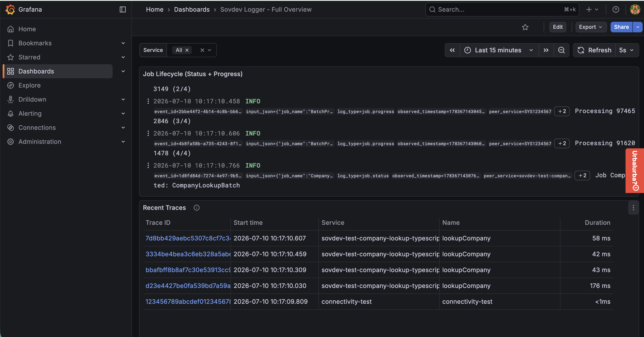Click the Refresh dashboard button
The height and width of the screenshot is (337, 644).
pos(594,50)
